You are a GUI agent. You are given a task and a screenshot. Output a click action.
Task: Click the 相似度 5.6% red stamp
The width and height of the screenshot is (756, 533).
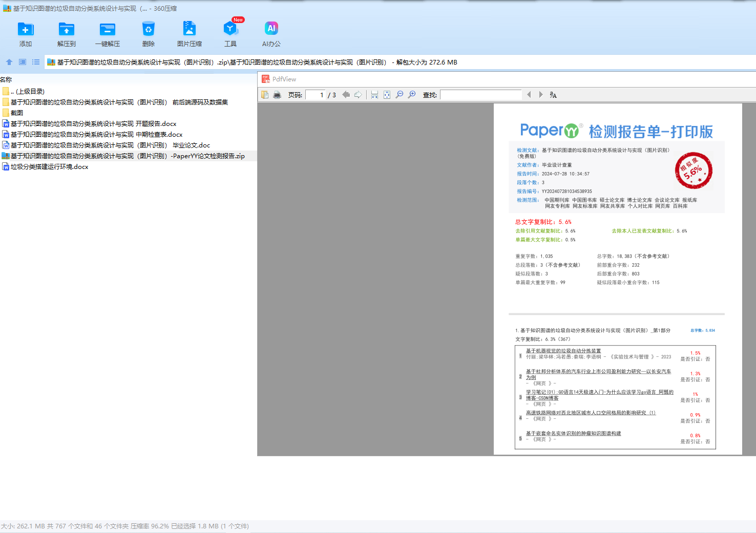pyautogui.click(x=694, y=170)
